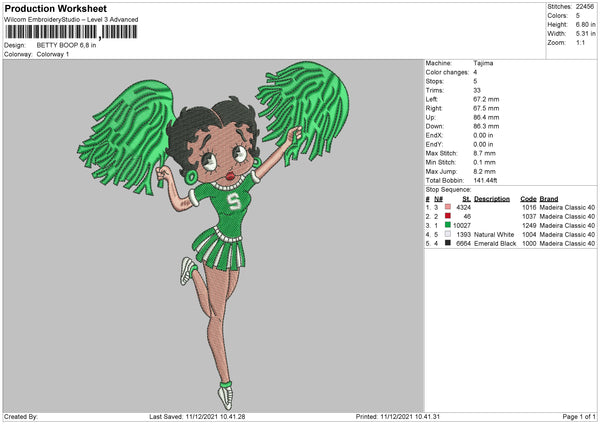600x424 pixels.
Task: Select the Natural White stop row
Action: [510, 234]
